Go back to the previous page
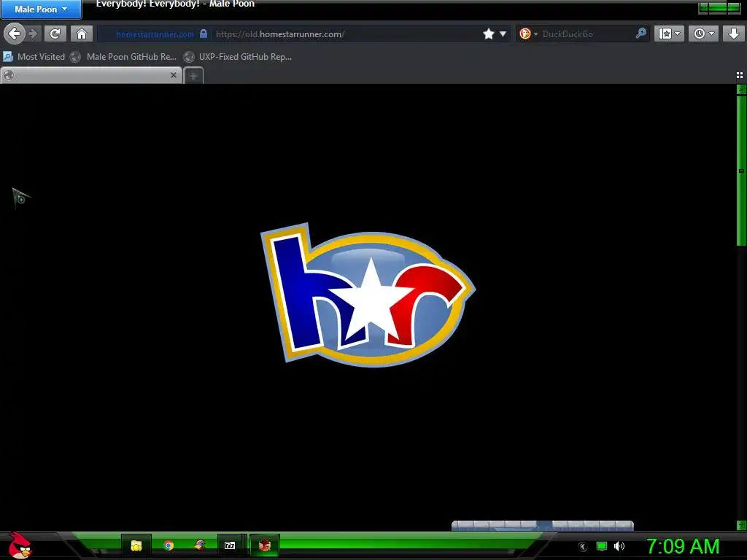The image size is (747, 560). tap(15, 34)
